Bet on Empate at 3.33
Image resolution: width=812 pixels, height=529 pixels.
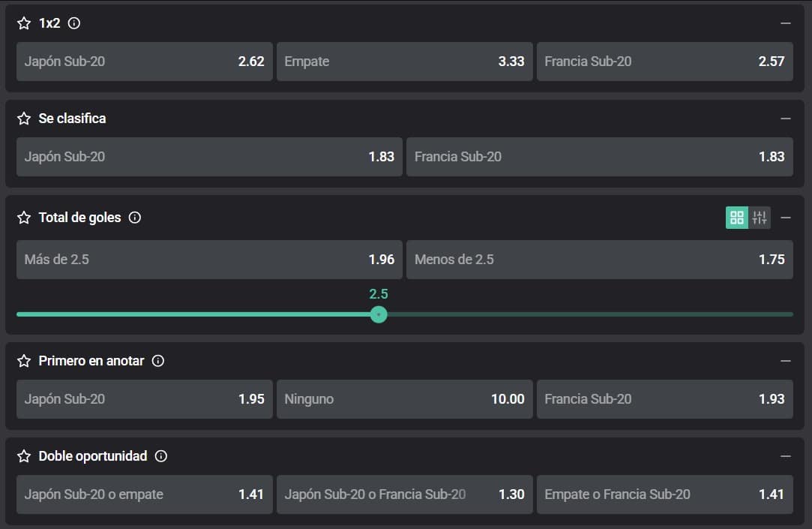pos(405,62)
